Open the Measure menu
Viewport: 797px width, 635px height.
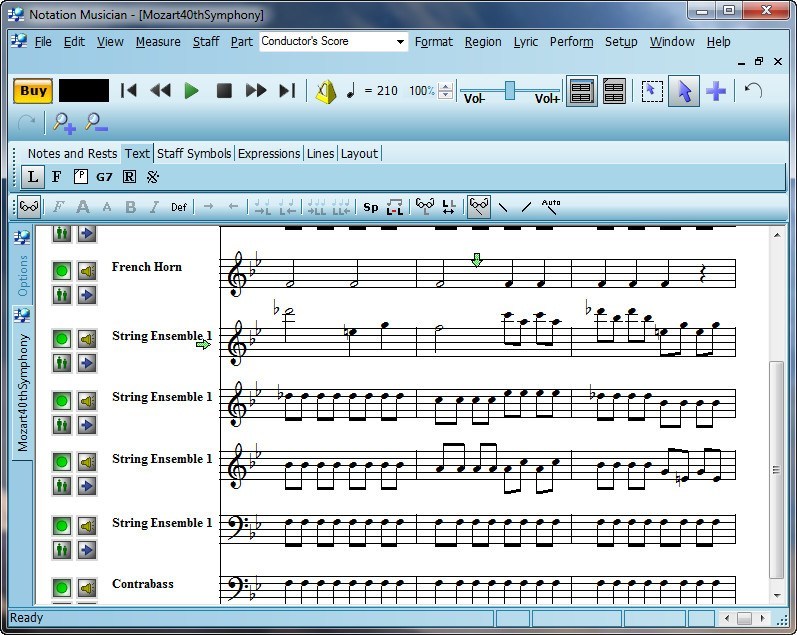pyautogui.click(x=158, y=42)
